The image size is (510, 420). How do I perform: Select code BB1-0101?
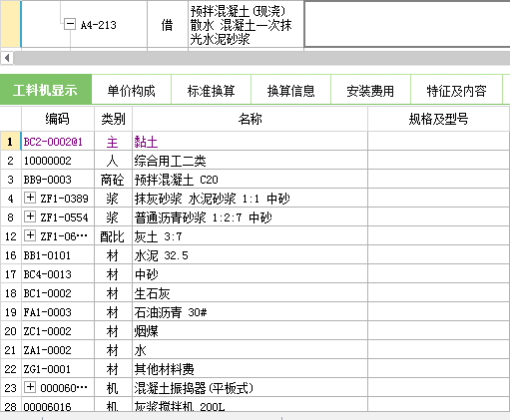[x=58, y=255]
